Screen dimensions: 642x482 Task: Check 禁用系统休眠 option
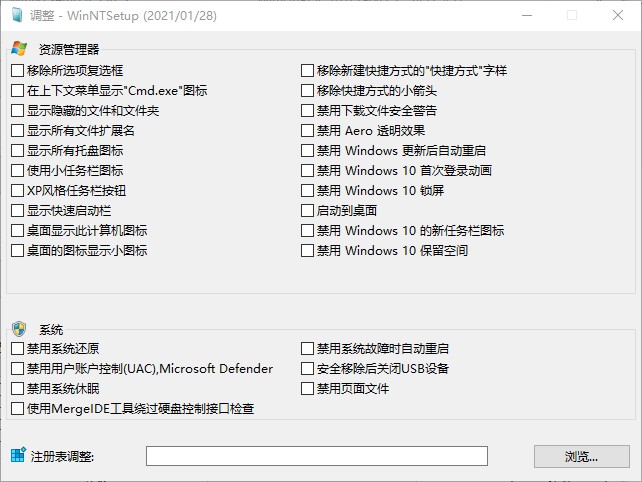pyautogui.click(x=17, y=389)
